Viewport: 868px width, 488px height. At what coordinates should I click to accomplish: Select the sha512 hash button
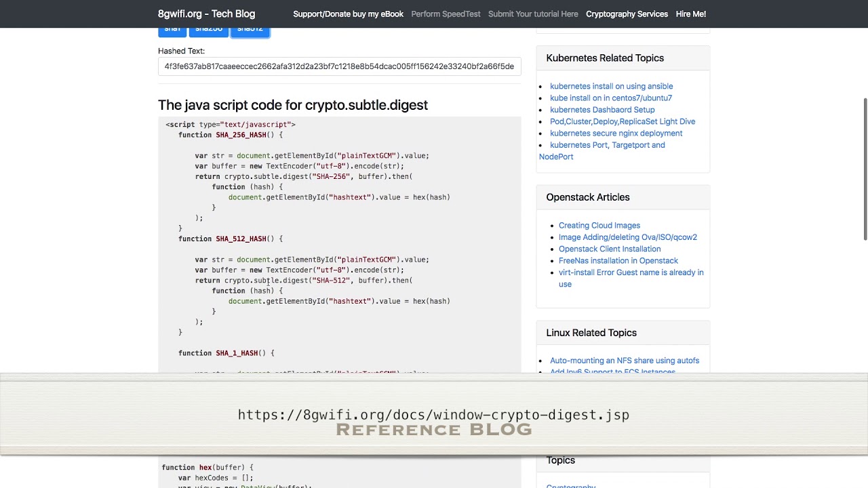(x=250, y=30)
